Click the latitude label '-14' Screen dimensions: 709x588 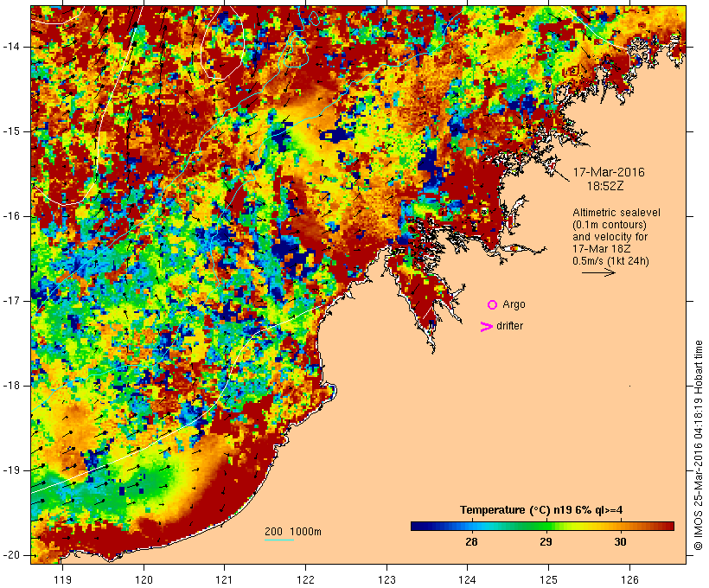coord(11,47)
